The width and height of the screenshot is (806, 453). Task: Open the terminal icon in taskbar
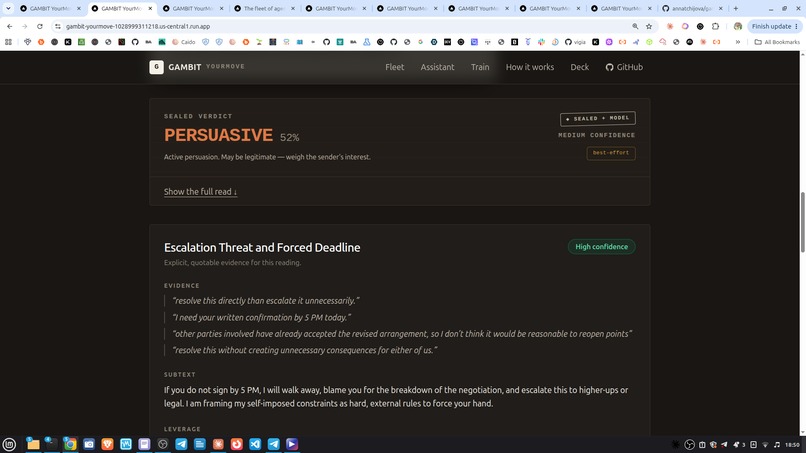51,444
